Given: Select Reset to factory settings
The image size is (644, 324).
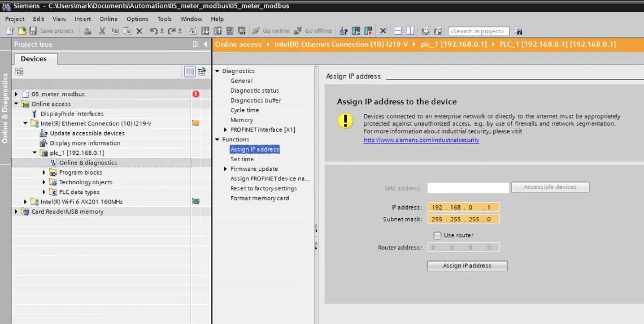Looking at the screenshot, I should (264, 189).
